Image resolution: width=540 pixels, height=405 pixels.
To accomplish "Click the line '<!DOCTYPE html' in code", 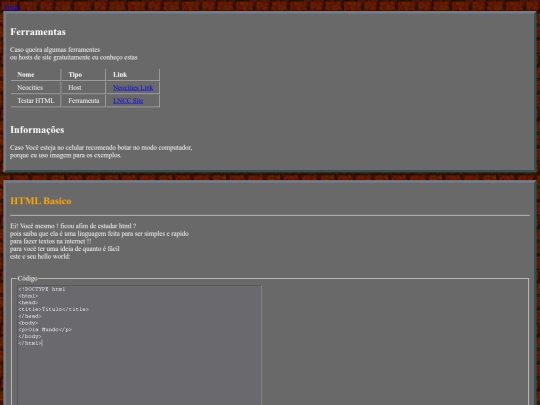I will click(42, 289).
